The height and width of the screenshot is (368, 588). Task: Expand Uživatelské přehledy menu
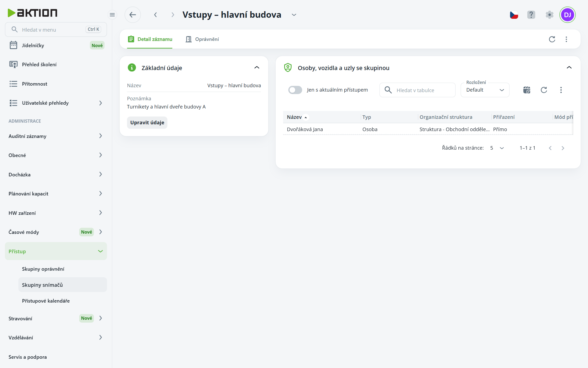click(x=56, y=103)
